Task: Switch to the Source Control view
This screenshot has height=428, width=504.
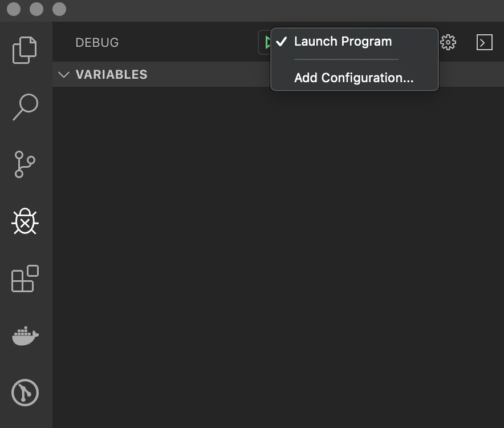Action: [25, 164]
